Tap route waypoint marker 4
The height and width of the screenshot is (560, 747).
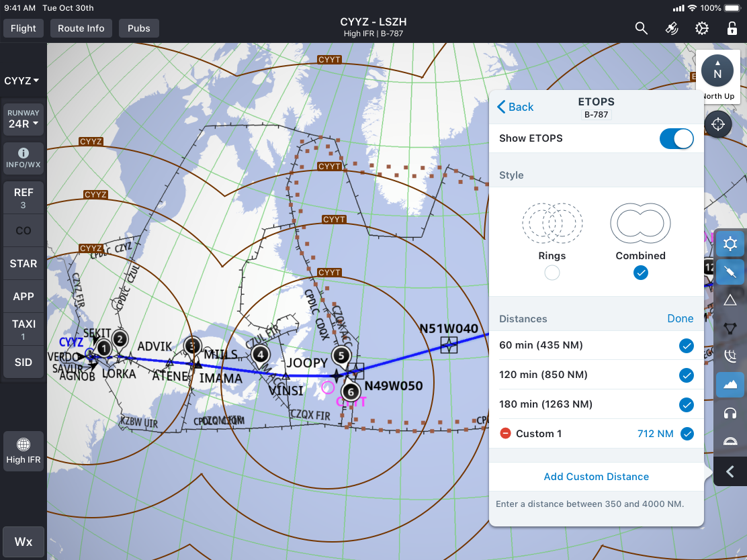(x=260, y=355)
